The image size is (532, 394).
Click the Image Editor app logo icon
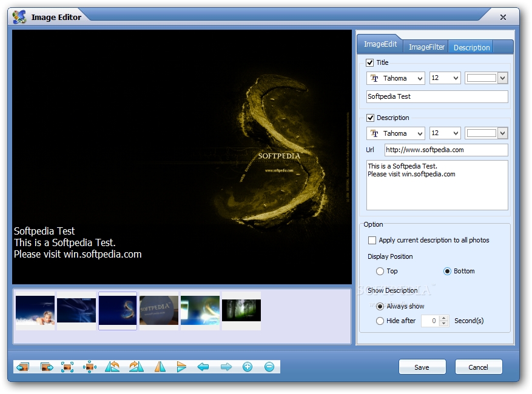[x=19, y=17]
